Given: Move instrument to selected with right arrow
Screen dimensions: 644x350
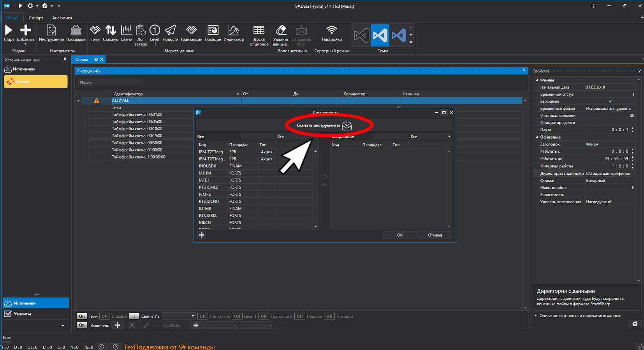Looking at the screenshot, I should pyautogui.click(x=324, y=177).
